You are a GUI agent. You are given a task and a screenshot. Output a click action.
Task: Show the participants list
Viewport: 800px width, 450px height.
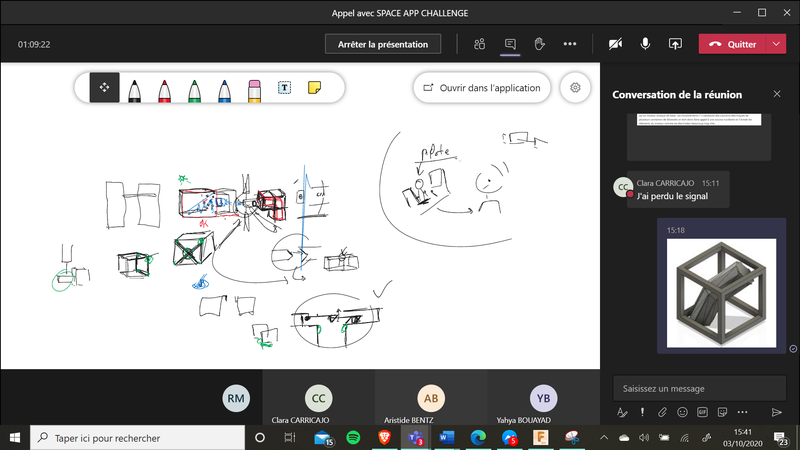480,44
